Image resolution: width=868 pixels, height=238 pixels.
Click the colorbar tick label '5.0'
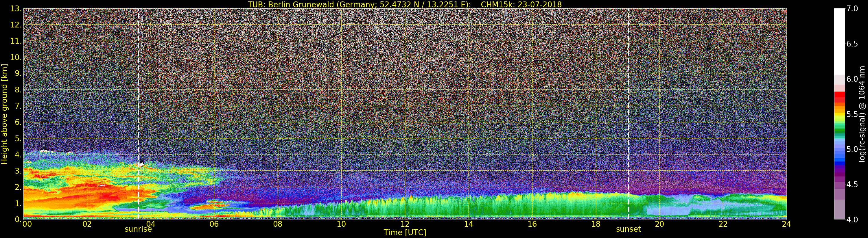click(852, 149)
